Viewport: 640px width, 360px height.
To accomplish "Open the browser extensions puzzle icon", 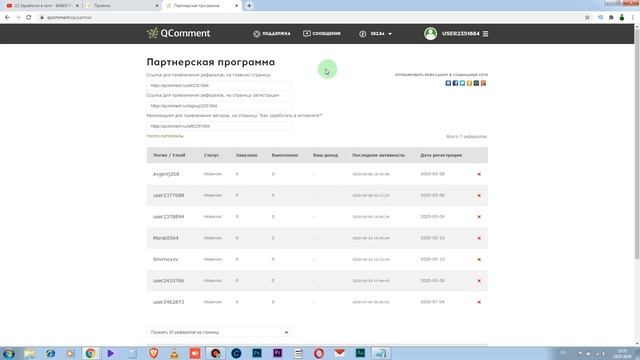I will (x=611, y=18).
